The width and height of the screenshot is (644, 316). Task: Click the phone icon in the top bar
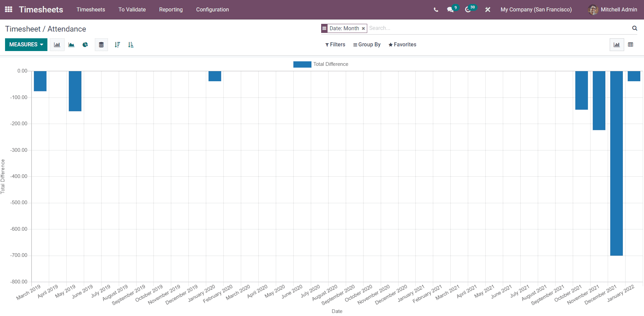click(435, 10)
